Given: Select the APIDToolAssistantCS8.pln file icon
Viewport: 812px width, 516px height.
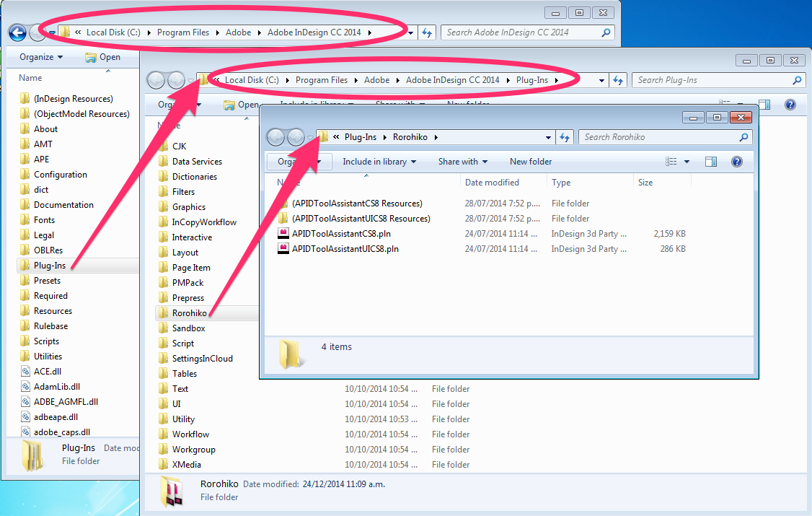Looking at the screenshot, I should (x=283, y=234).
